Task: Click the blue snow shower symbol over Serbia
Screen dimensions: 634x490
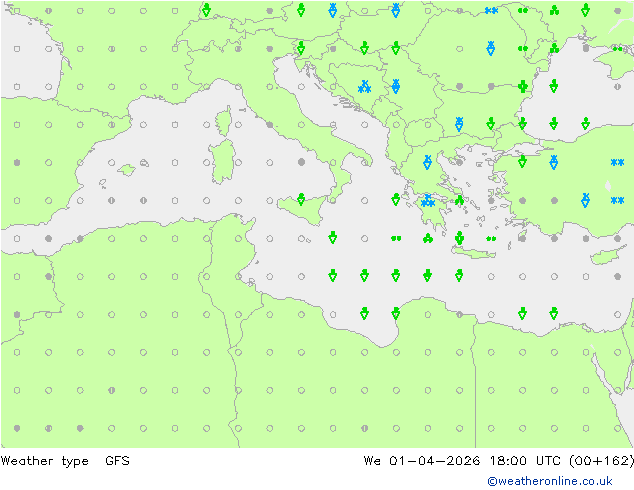Action: [x=396, y=86]
